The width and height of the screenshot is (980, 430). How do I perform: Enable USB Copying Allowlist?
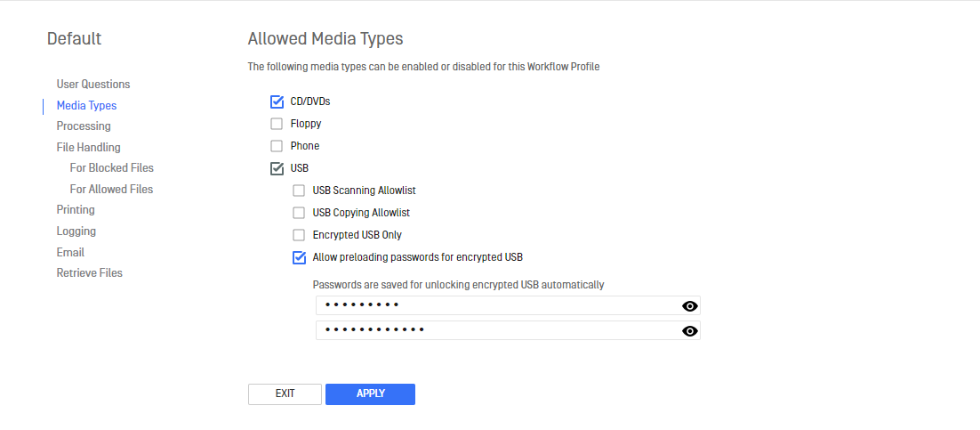click(x=299, y=213)
